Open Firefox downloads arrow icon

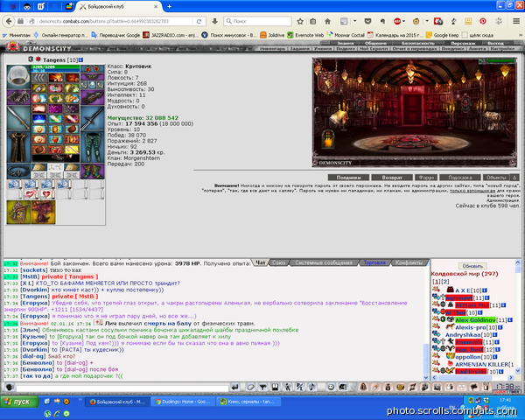click(214, 21)
